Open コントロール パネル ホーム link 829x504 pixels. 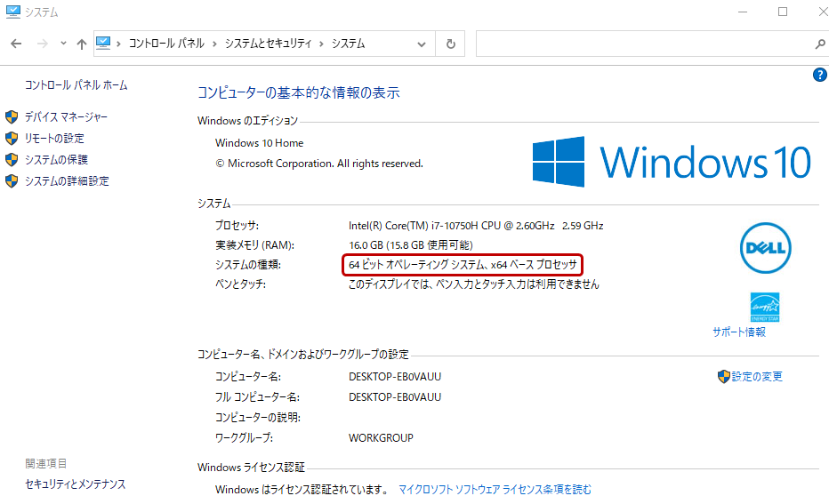click(x=76, y=85)
